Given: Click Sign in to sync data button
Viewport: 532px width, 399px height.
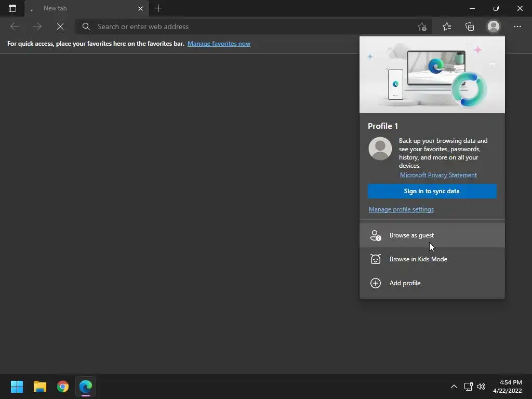Looking at the screenshot, I should pos(432,191).
